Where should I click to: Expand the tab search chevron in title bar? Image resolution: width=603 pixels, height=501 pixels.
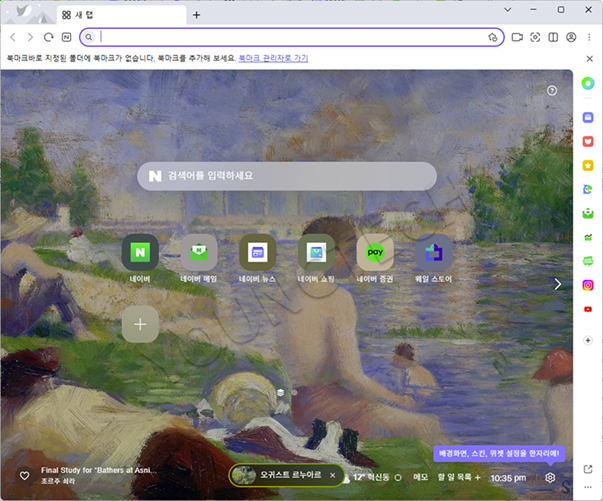pos(508,10)
